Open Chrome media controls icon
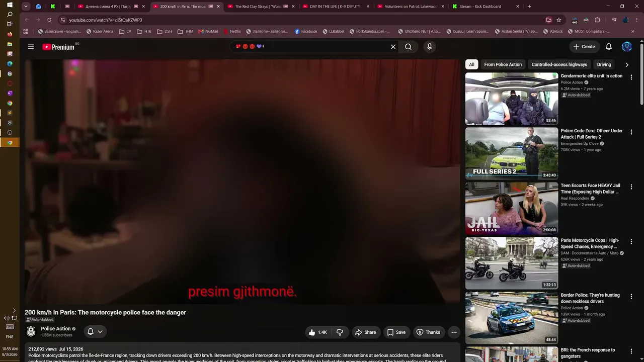Screen dimensions: 644x362 [x=614, y=20]
